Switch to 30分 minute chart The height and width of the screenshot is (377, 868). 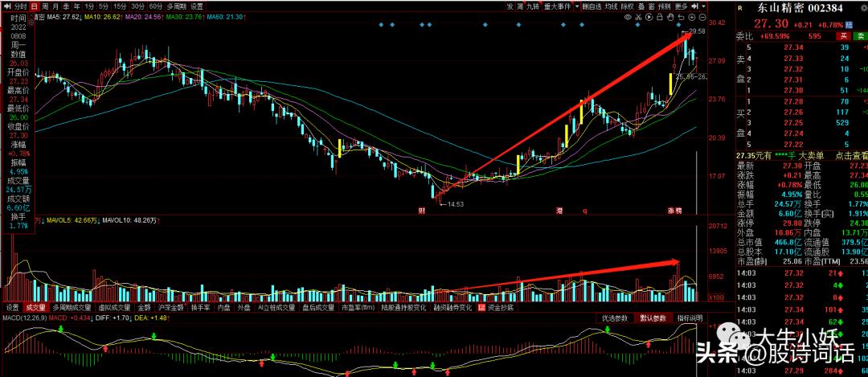137,6
